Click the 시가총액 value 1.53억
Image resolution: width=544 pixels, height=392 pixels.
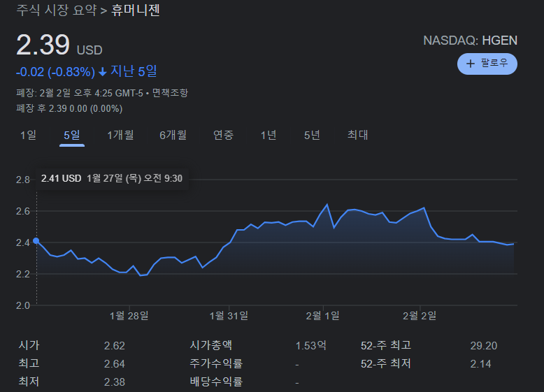click(x=311, y=346)
